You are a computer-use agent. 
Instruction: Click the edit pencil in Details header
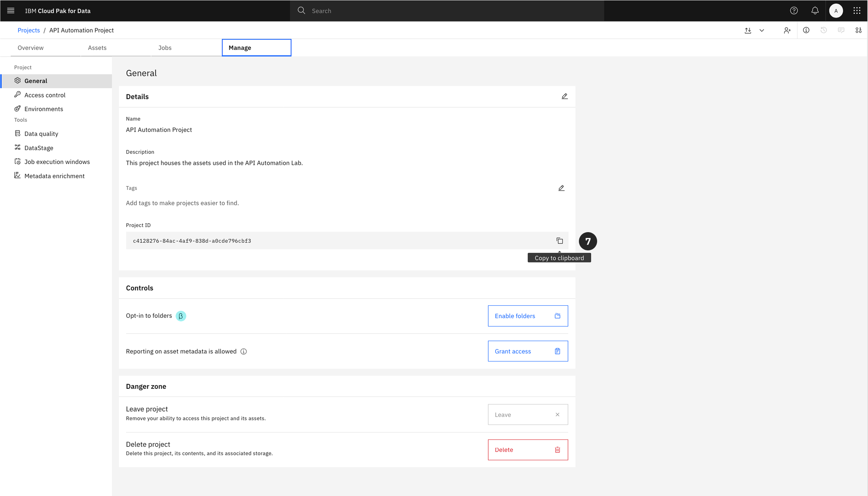(564, 96)
